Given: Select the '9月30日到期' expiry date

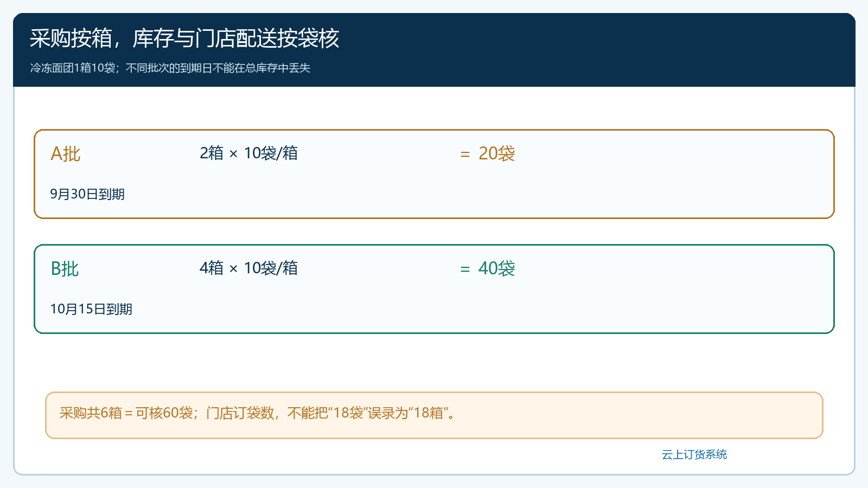Looking at the screenshot, I should click(x=87, y=194).
